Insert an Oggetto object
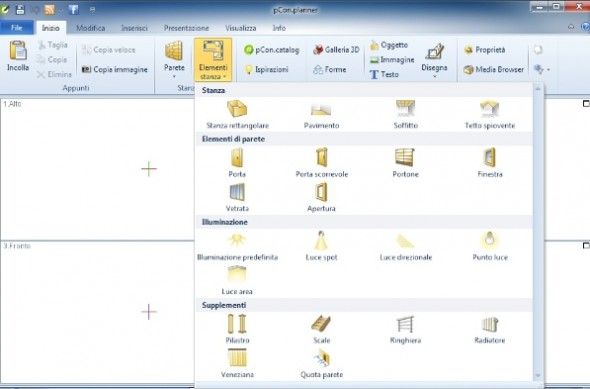 pyautogui.click(x=389, y=45)
